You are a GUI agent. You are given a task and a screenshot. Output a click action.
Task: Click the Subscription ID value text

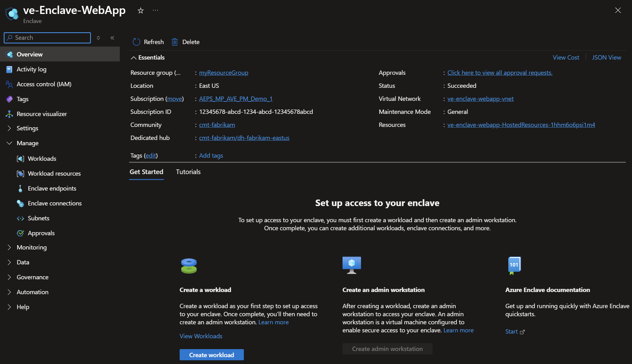point(256,112)
